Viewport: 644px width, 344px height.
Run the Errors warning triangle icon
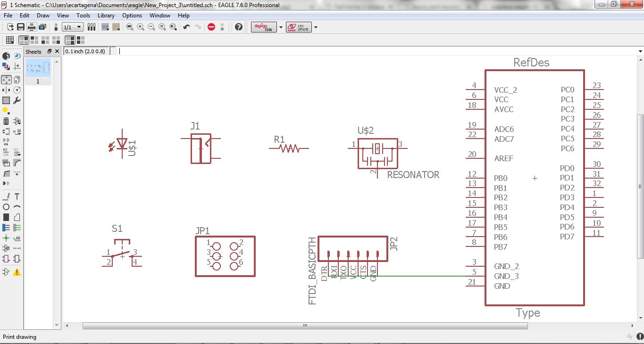coord(17,272)
